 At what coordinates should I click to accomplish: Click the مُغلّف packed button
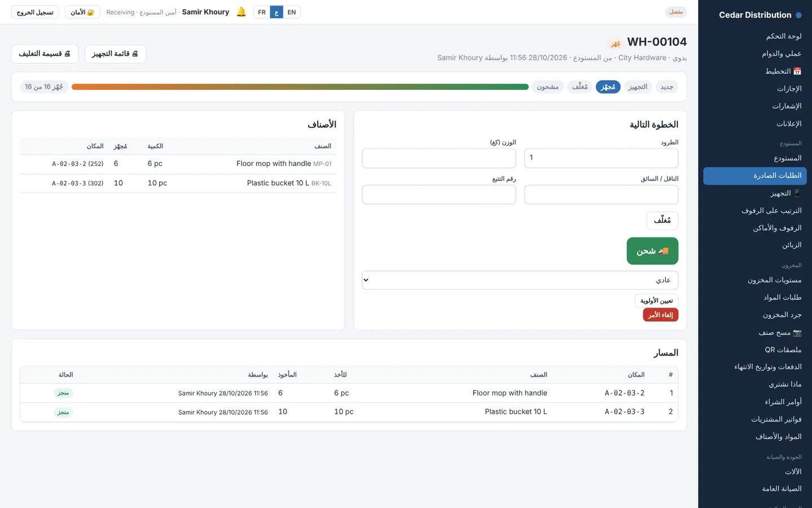click(x=662, y=220)
